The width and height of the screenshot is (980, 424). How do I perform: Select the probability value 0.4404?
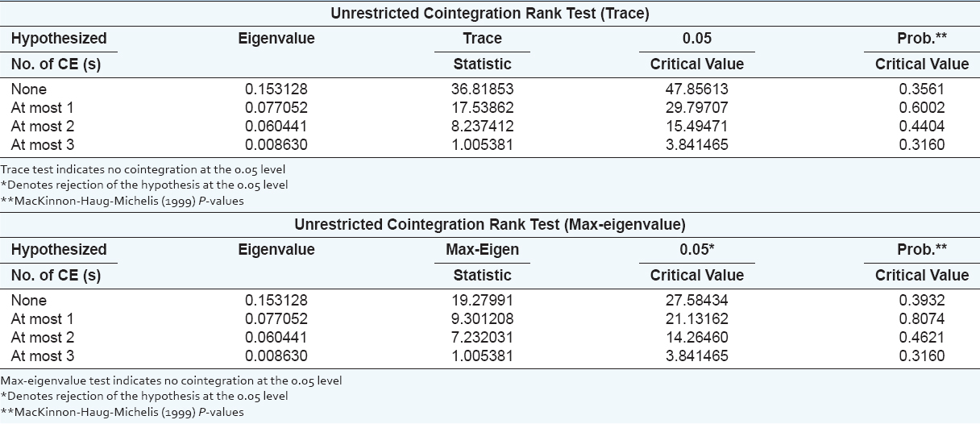922,127
